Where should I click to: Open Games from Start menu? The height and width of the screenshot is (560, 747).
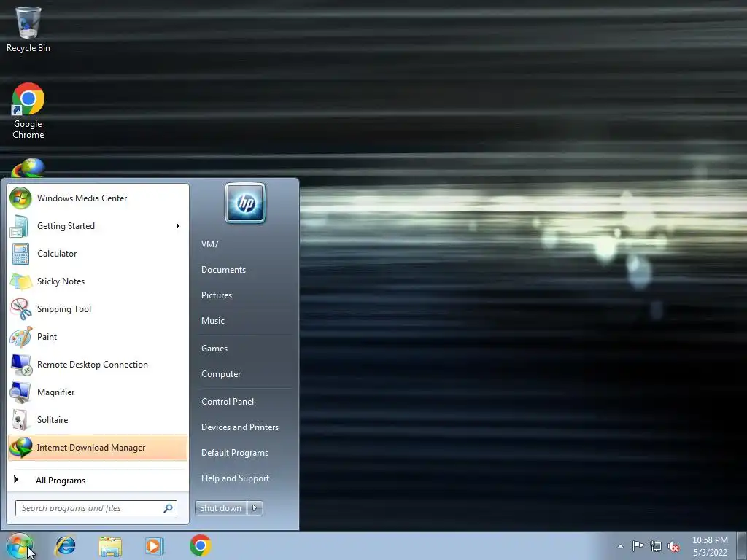214,349
